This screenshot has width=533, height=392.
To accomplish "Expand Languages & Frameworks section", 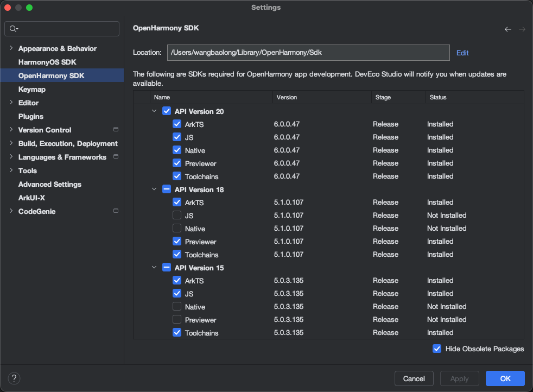I will click(x=11, y=157).
